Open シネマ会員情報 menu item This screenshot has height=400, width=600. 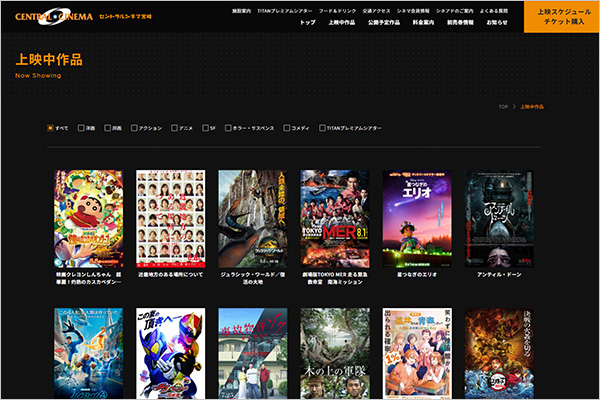[413, 11]
